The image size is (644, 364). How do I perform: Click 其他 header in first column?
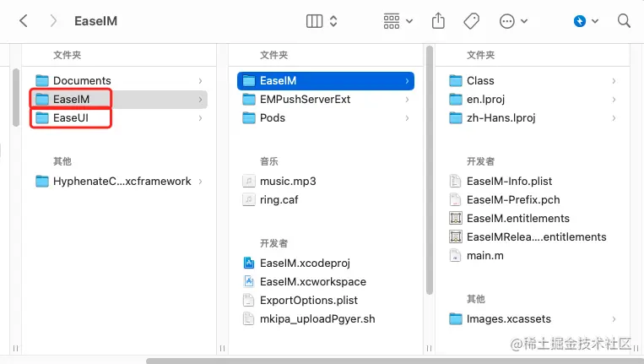click(x=62, y=161)
